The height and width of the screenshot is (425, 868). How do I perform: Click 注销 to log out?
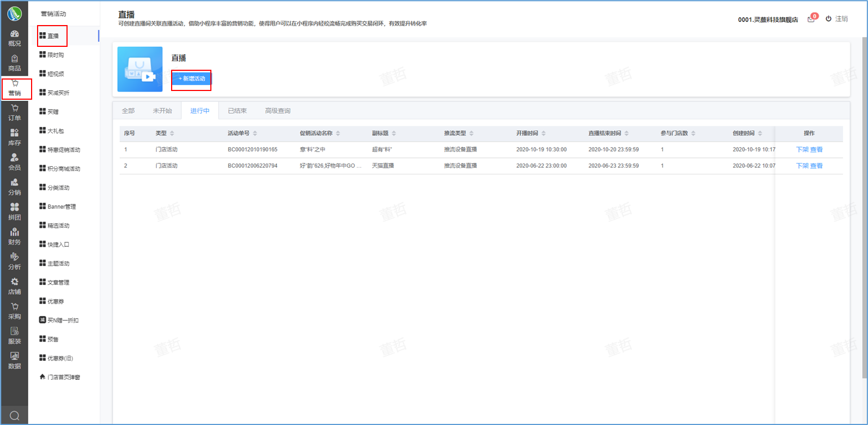pyautogui.click(x=837, y=19)
